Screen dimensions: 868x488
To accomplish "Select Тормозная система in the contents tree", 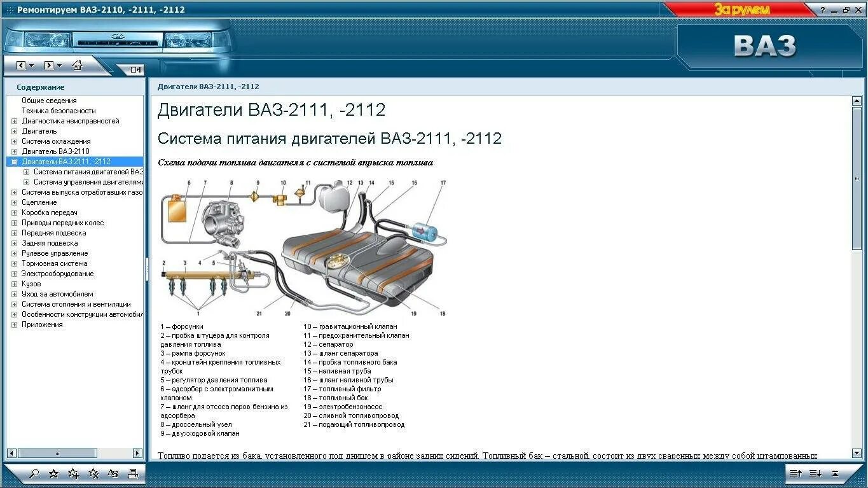I will click(x=55, y=263).
